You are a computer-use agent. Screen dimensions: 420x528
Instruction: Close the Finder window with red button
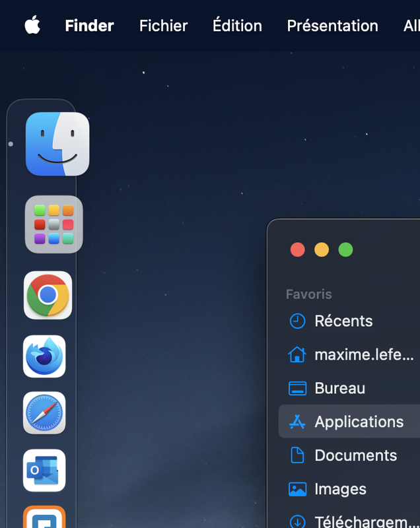297,249
